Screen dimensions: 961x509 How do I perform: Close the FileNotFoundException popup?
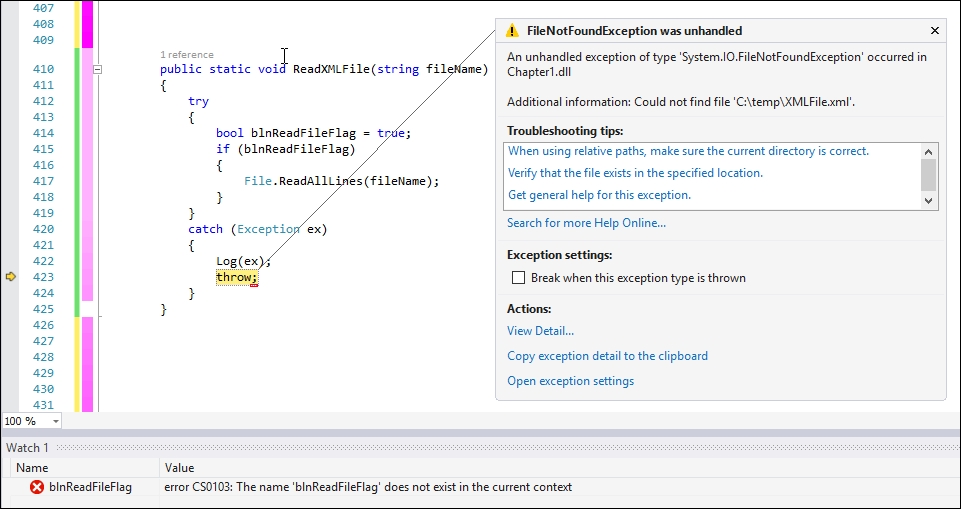pyautogui.click(x=935, y=30)
